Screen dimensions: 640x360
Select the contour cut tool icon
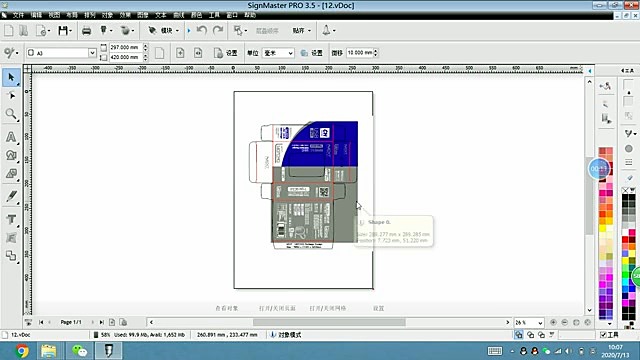11,174
